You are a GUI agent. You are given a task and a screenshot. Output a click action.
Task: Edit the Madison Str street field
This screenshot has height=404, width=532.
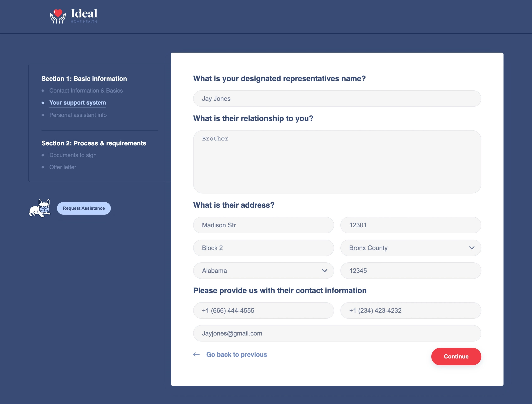click(x=263, y=225)
